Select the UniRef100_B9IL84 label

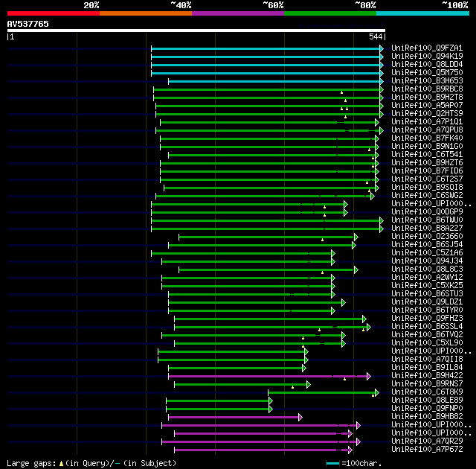coord(427,368)
